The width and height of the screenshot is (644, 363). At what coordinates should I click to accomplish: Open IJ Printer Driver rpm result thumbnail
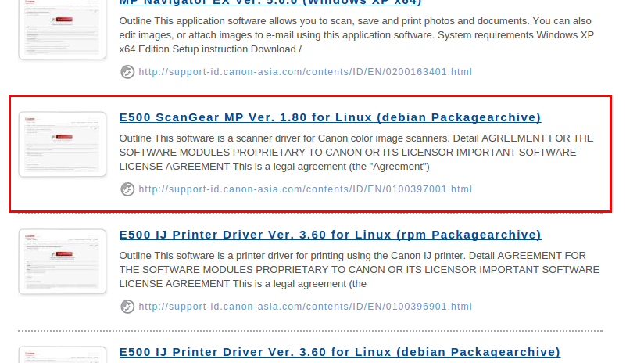63,261
